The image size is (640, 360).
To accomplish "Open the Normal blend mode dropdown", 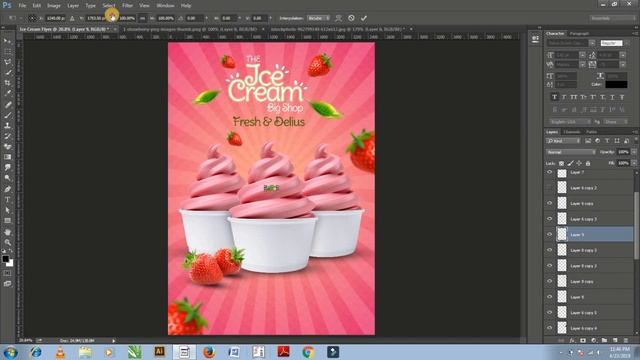I will pos(571,152).
